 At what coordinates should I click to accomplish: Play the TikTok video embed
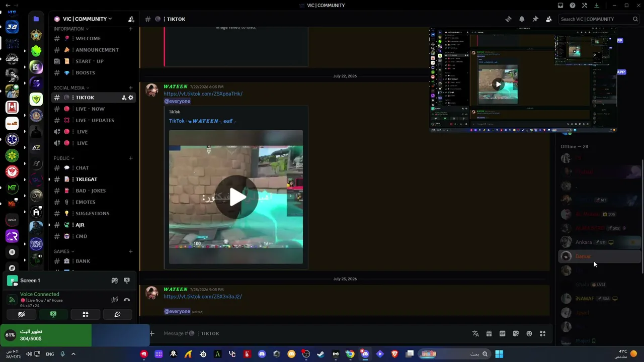(x=236, y=197)
